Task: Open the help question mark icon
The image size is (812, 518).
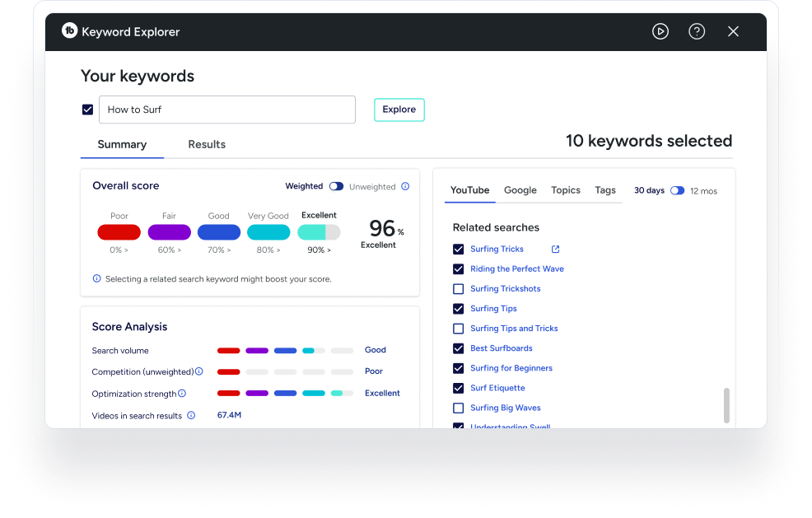Action: point(697,31)
